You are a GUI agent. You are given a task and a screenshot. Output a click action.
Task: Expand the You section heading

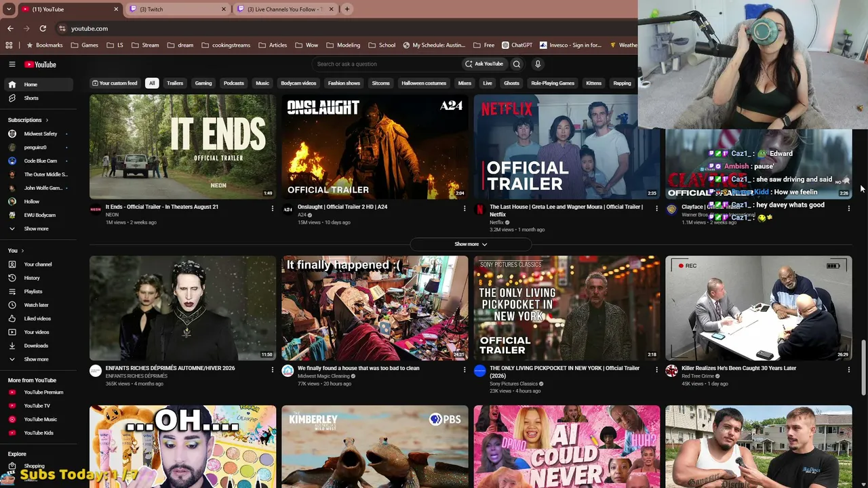15,251
